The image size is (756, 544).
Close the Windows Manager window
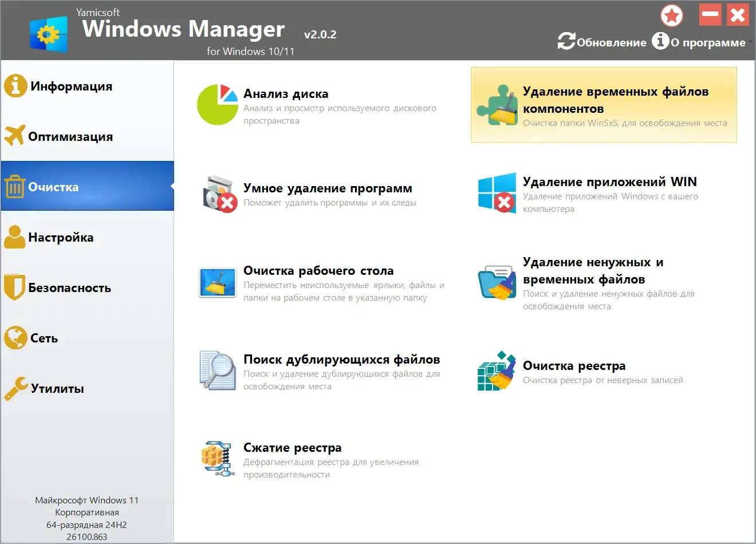coord(738,15)
